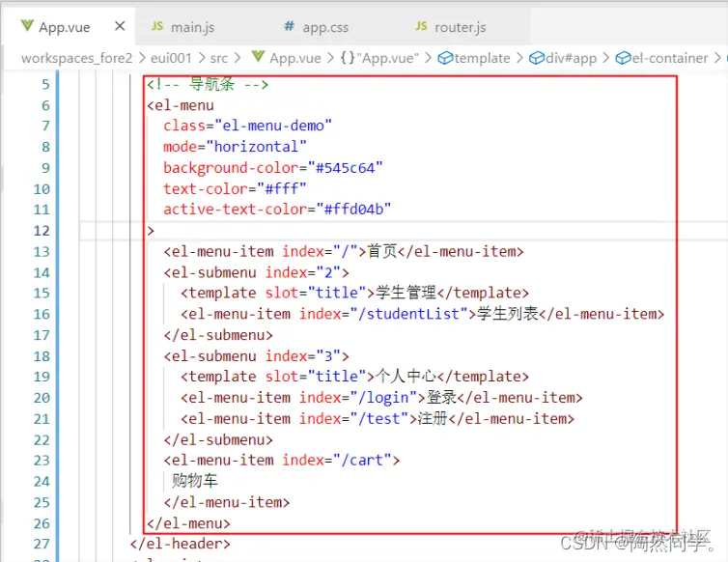The image size is (728, 562).
Task: Click the closing </el-submenu> on line 22
Action: pyautogui.click(x=218, y=439)
